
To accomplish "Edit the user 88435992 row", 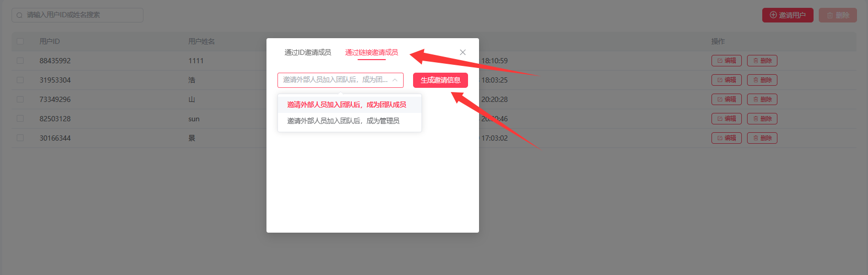I will [x=726, y=61].
